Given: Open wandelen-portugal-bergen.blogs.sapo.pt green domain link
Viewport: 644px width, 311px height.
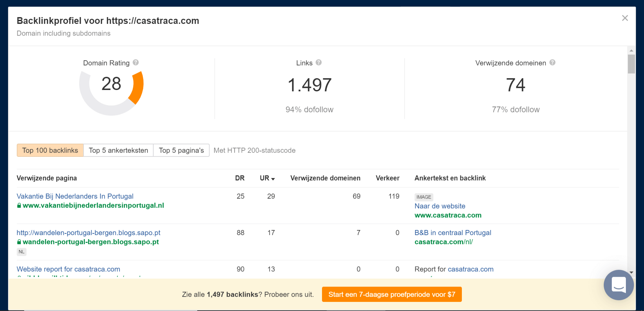Looking at the screenshot, I should click(x=91, y=242).
